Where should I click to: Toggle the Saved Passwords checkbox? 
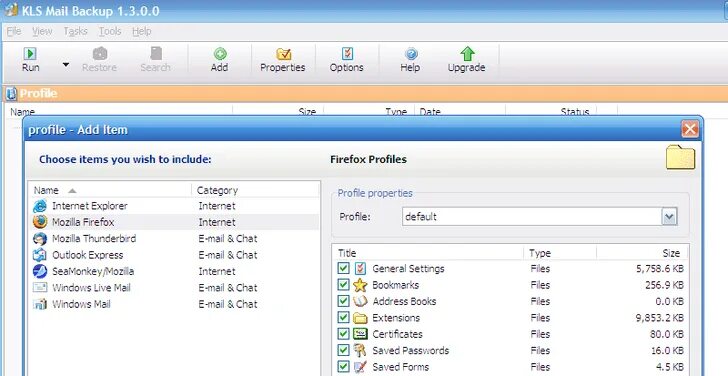(343, 350)
